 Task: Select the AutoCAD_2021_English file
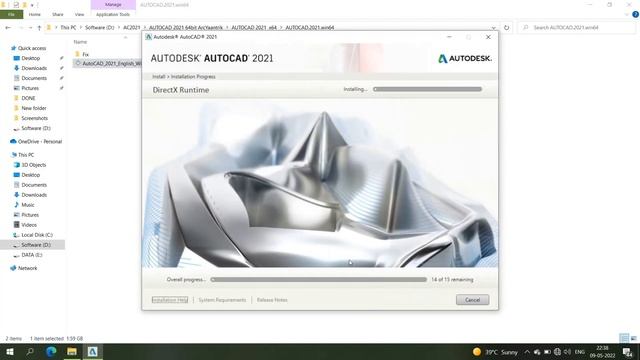tap(108, 63)
